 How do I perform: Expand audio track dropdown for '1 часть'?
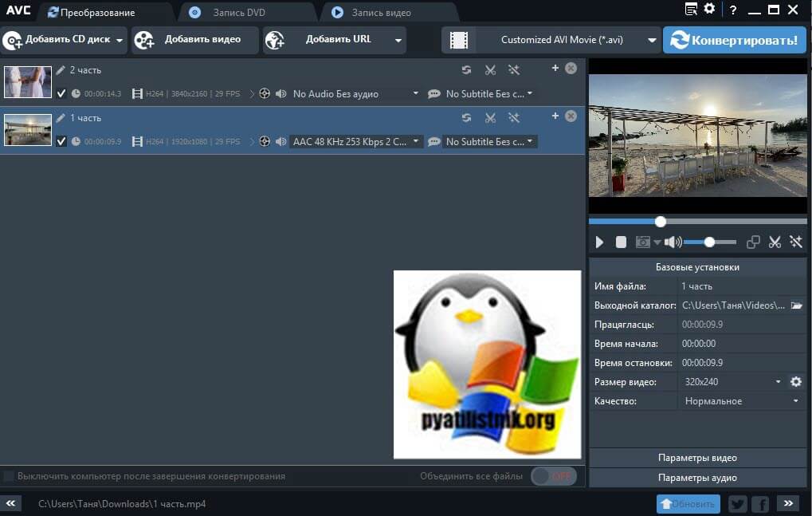click(415, 141)
